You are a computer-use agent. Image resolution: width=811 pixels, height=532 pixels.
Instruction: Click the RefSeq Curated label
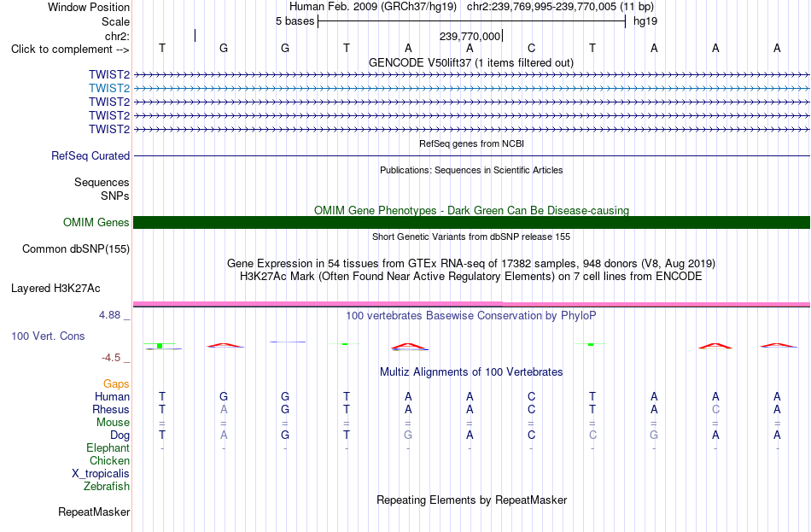tap(90, 155)
